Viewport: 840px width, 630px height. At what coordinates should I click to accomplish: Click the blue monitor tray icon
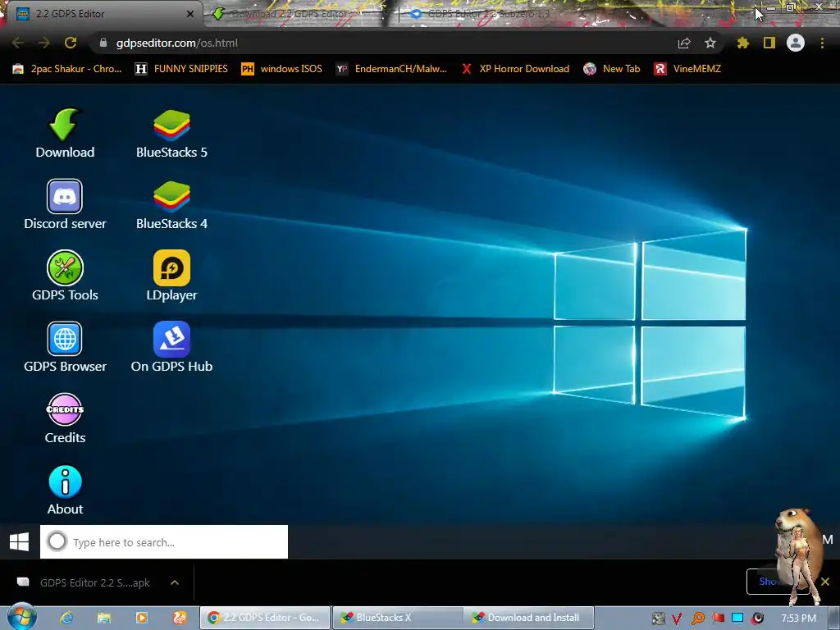click(737, 619)
